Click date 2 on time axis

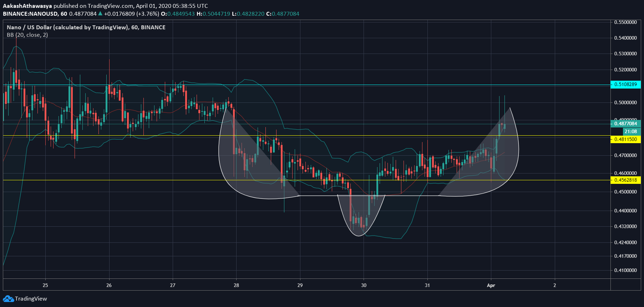[555, 285]
